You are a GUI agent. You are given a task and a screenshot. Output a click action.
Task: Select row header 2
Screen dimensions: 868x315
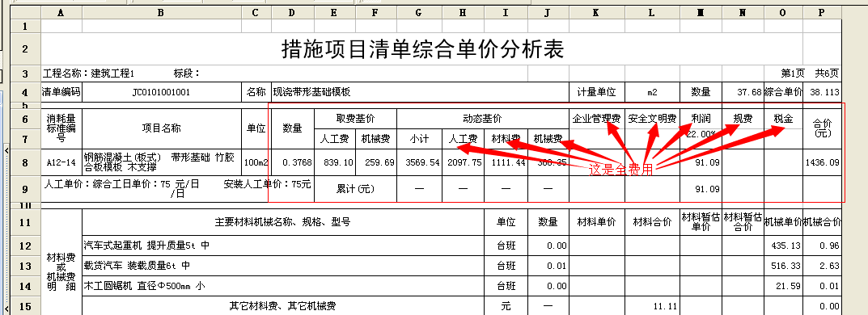[25, 49]
